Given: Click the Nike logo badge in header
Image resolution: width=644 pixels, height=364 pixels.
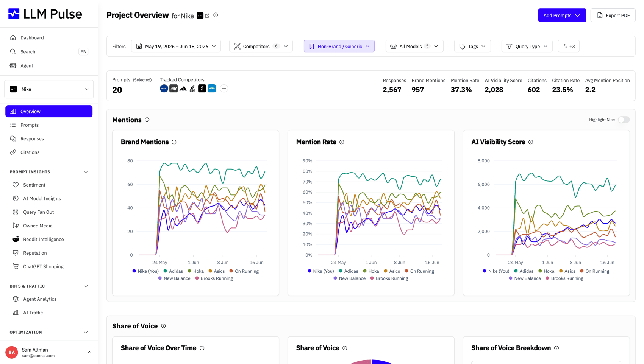Looking at the screenshot, I should 200,16.
